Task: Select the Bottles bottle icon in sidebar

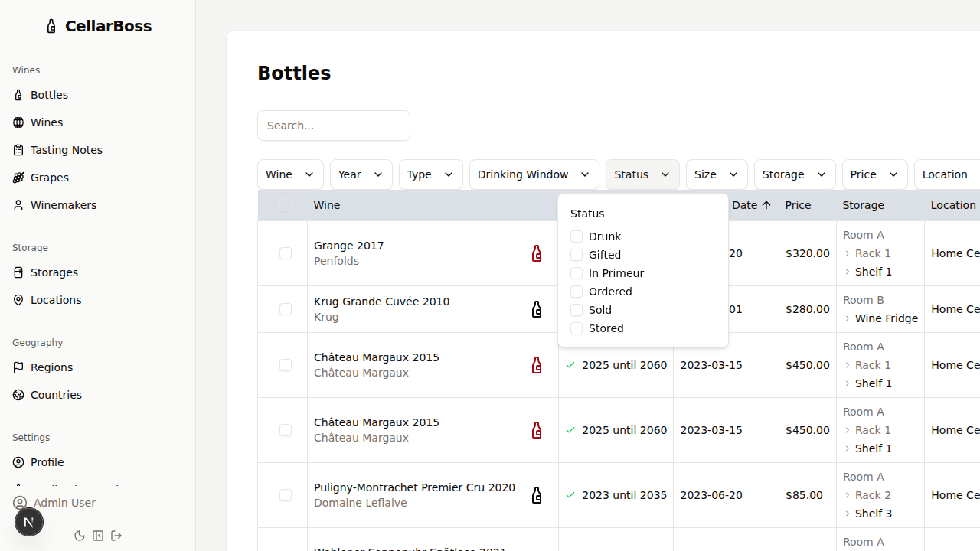Action: tap(19, 94)
